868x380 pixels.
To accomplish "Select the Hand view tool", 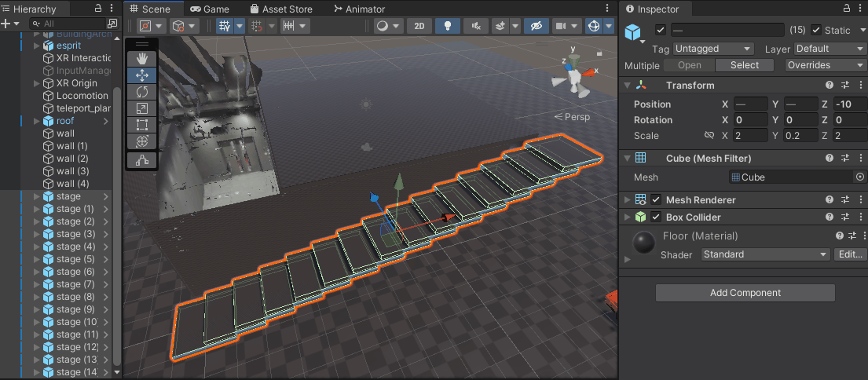I will [x=142, y=59].
